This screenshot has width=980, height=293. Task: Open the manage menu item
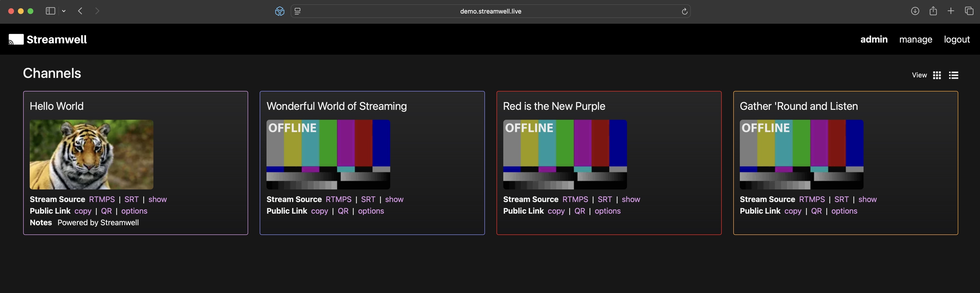click(915, 40)
